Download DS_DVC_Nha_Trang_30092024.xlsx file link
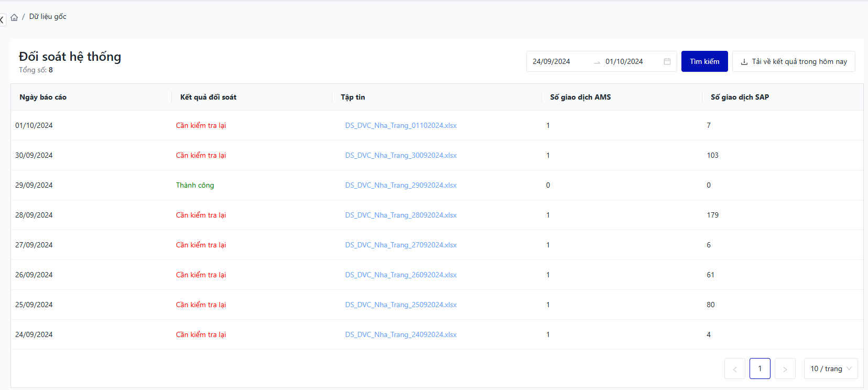868x390 pixels. [400, 155]
